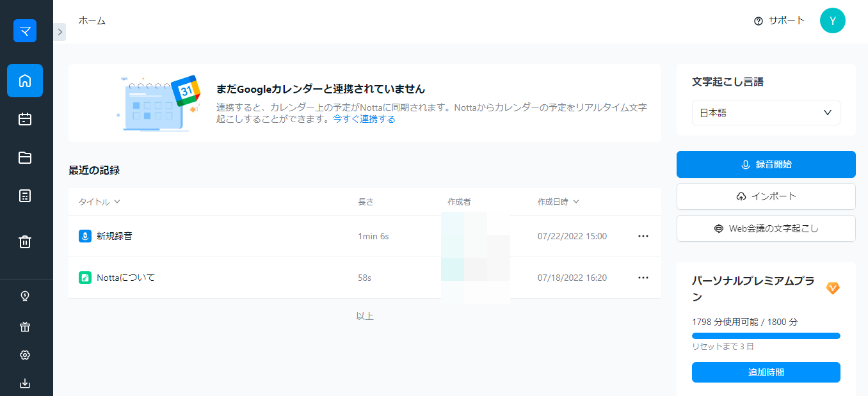Click the premium diamond badge icon
This screenshot has height=396, width=868.
833,288
